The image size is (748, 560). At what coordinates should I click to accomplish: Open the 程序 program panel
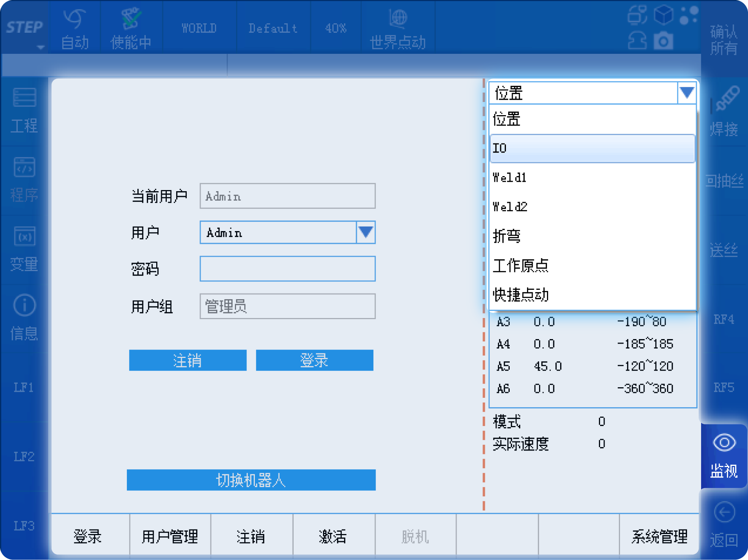[24, 180]
